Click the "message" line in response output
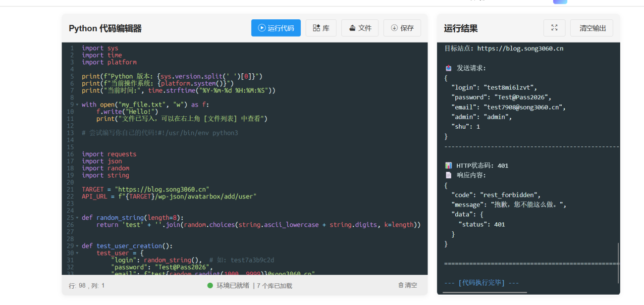644x305 pixels. 508,204
